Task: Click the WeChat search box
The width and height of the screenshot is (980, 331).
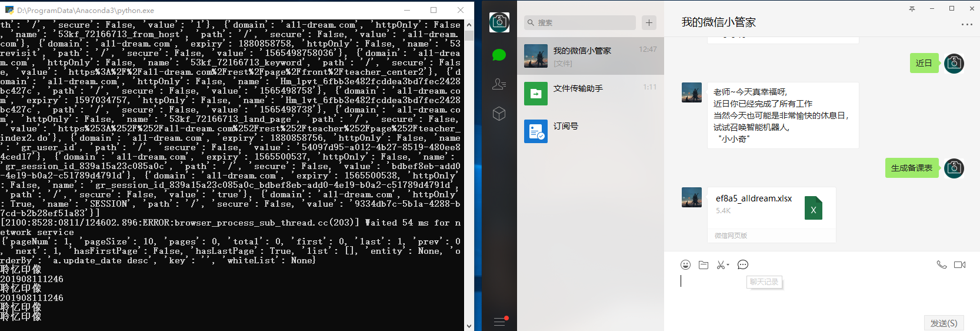Action: pos(580,22)
